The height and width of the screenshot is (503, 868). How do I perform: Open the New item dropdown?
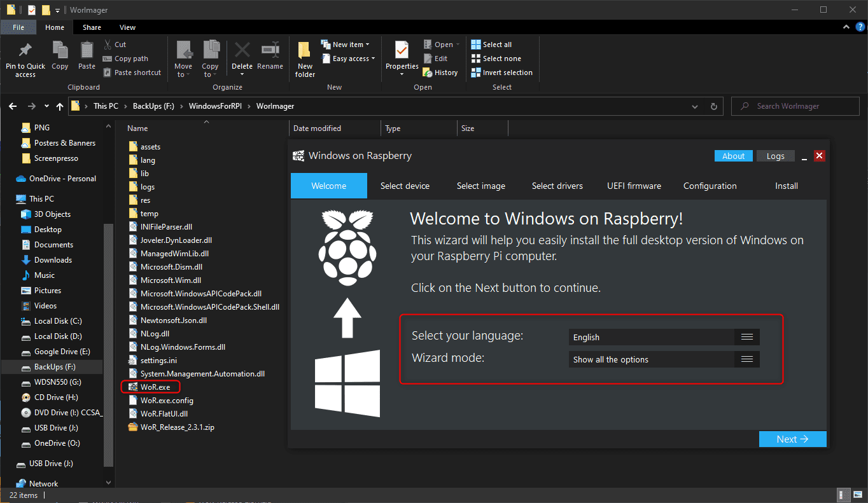pyautogui.click(x=345, y=45)
